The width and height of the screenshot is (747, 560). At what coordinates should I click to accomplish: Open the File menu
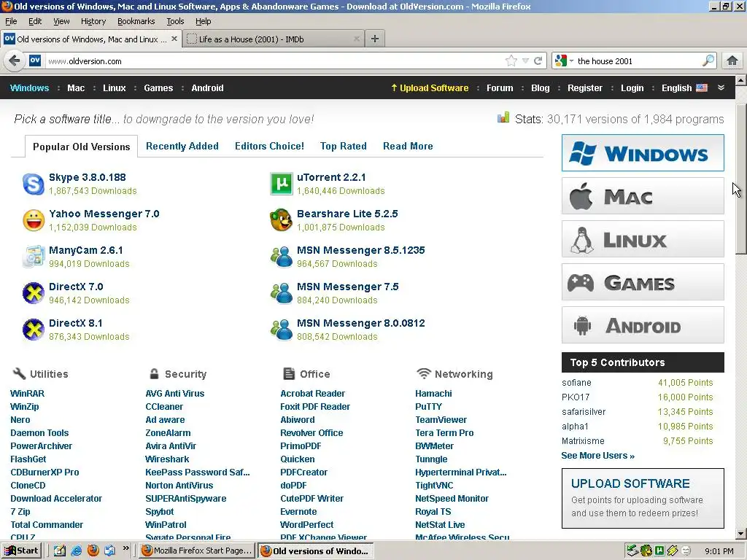11,21
